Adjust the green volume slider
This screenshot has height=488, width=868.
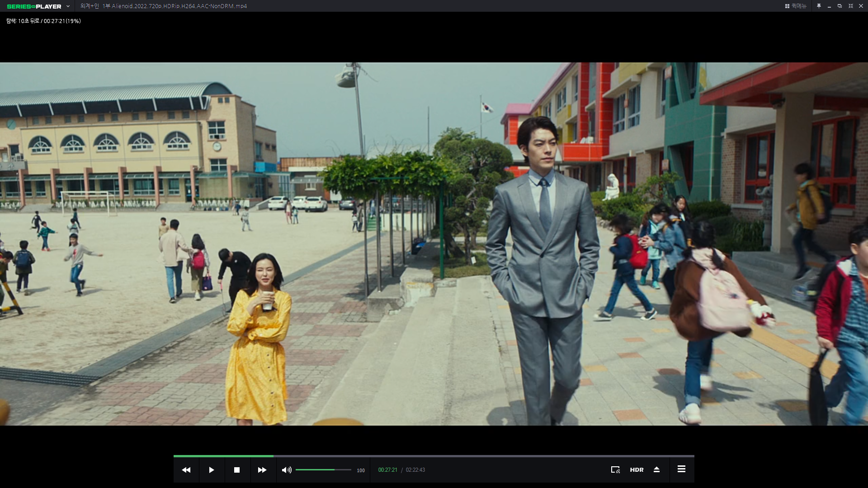point(323,470)
